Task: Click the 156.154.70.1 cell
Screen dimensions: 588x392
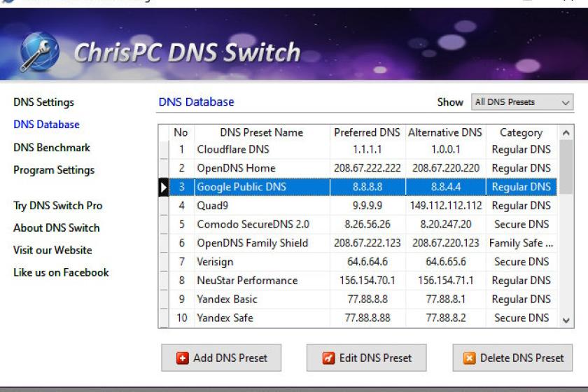Action: pyautogui.click(x=367, y=281)
